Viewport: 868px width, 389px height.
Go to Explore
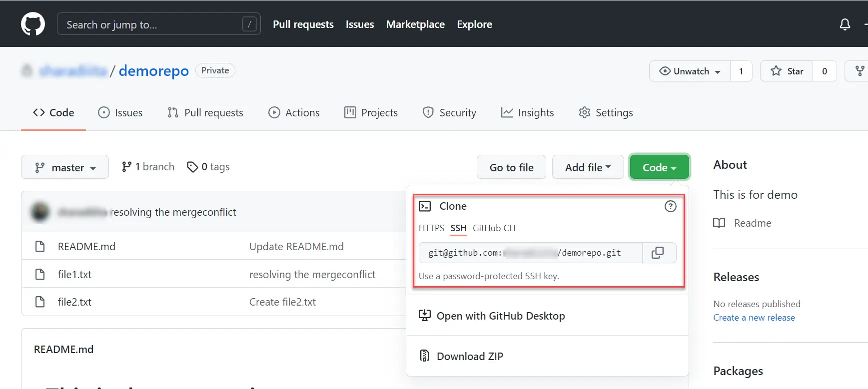[x=475, y=24]
